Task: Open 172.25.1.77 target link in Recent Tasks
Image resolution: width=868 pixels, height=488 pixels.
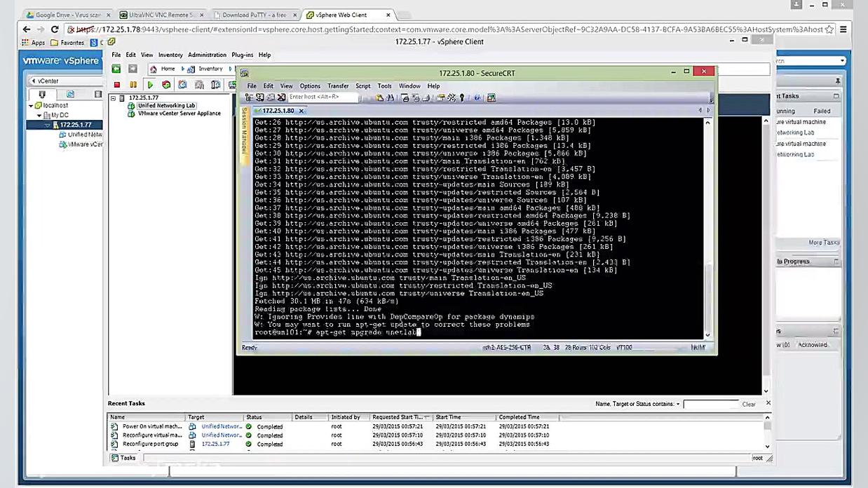Action: click(x=215, y=444)
